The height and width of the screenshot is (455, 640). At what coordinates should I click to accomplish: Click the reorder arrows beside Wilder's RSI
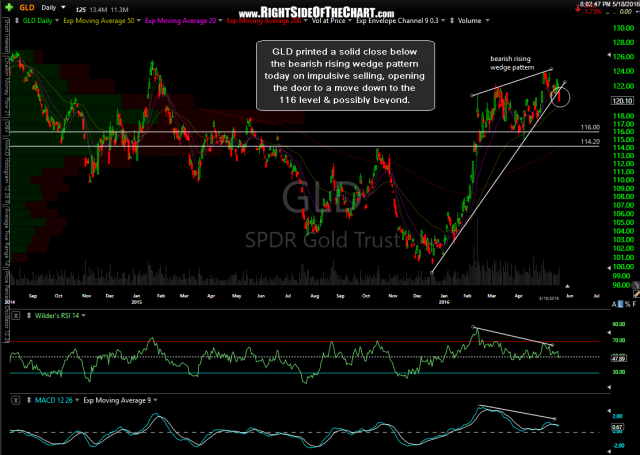coord(29,315)
